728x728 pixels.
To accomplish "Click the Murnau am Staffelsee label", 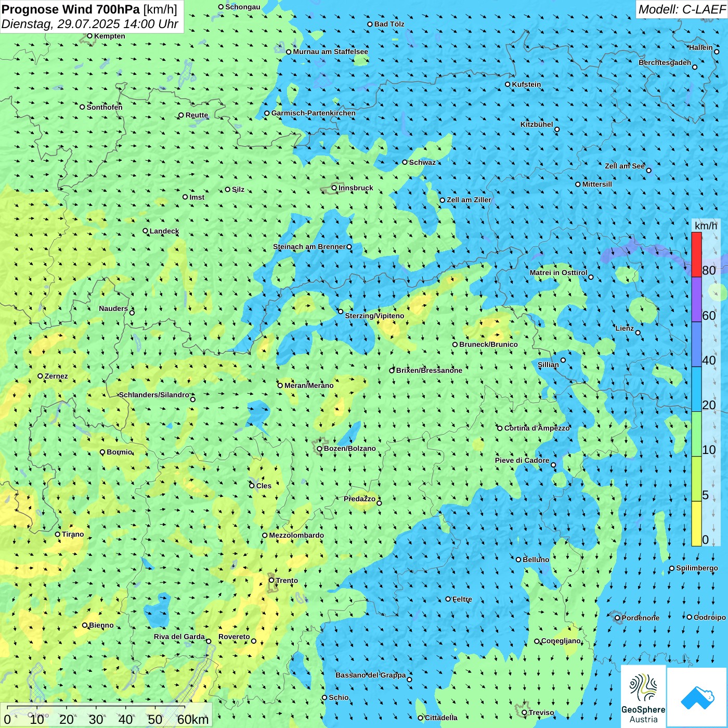I will click(331, 51).
